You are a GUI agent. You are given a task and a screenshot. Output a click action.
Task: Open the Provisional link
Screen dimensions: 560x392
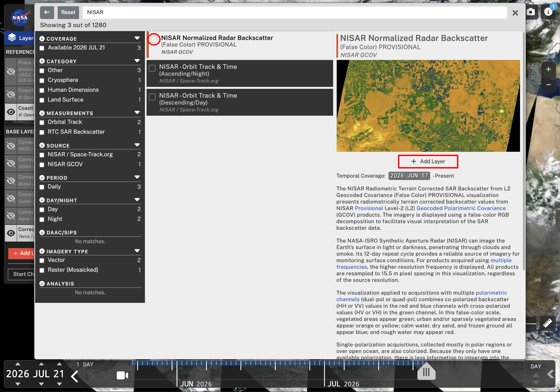pos(369,208)
